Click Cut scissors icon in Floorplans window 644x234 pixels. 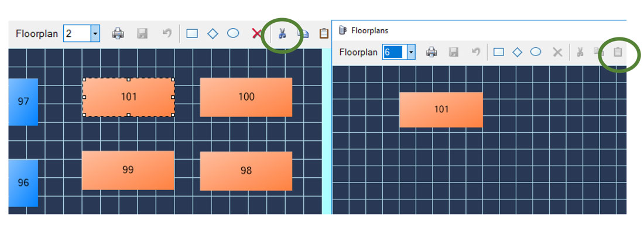[x=580, y=52]
